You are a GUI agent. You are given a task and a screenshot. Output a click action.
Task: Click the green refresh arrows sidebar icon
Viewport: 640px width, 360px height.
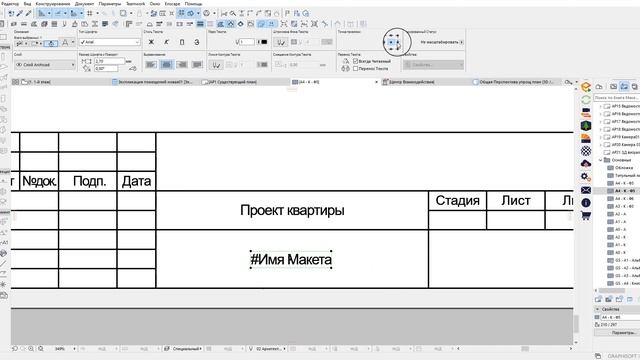(x=586, y=100)
